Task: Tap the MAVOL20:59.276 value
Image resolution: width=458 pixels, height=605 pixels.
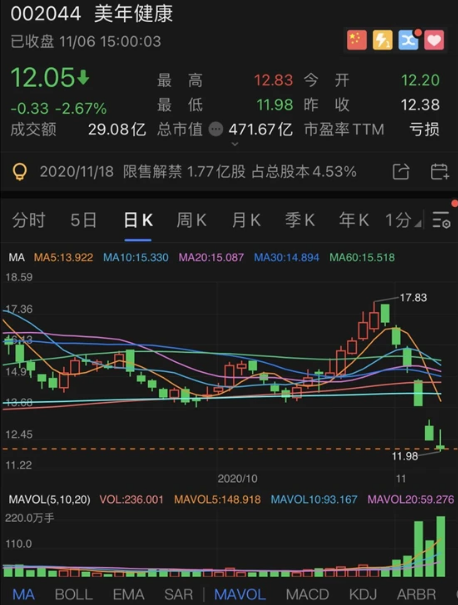Action: click(x=411, y=500)
